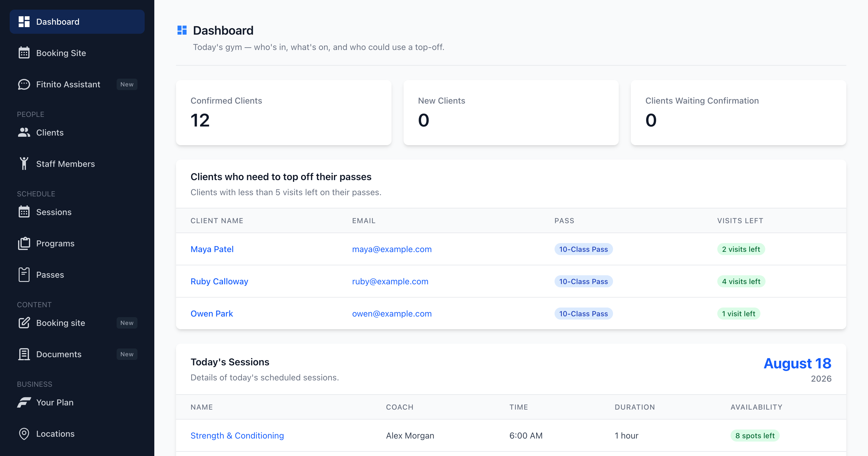Viewport: 868px width, 456px height.
Task: Open the Fitnito Assistant chat bubble icon
Action: pyautogui.click(x=24, y=84)
